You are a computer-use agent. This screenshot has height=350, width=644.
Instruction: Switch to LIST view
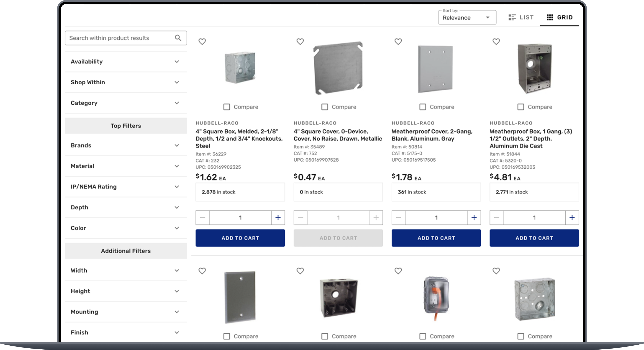(x=521, y=17)
